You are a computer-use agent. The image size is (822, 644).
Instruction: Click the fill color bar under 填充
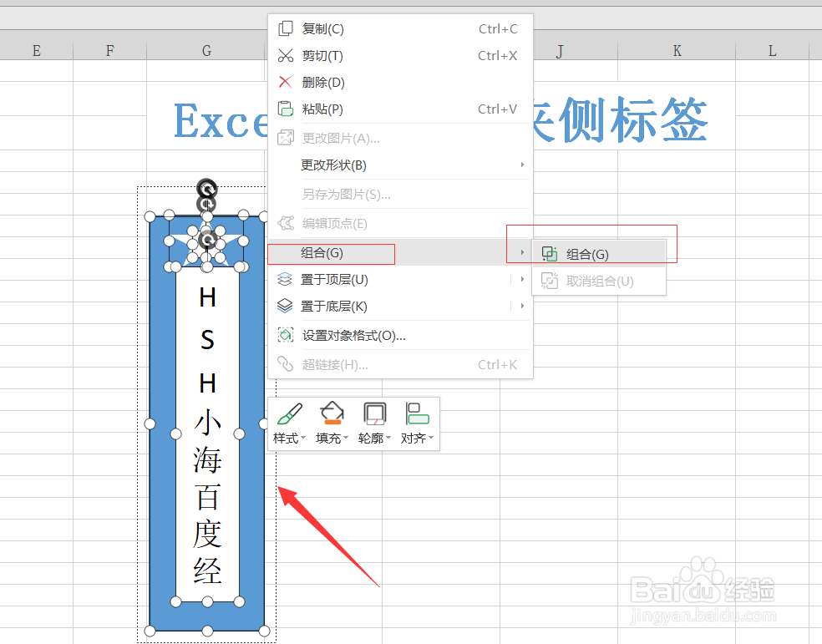coord(332,422)
